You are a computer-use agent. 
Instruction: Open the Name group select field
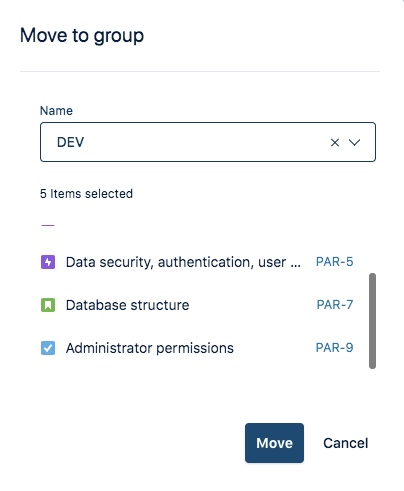click(208, 142)
